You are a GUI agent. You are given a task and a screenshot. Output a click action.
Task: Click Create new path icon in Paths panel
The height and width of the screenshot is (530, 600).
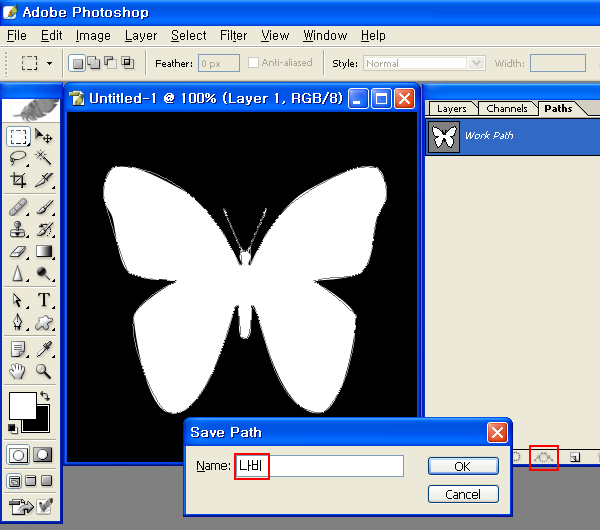point(575,457)
